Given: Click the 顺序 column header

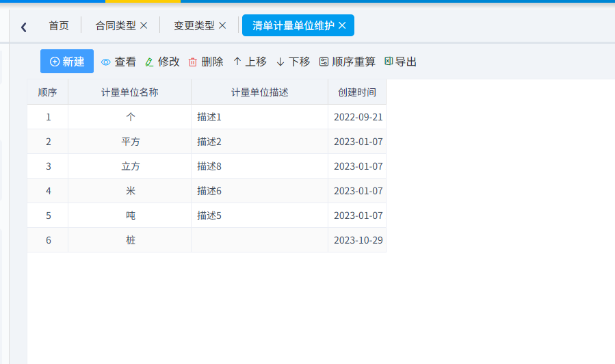Looking at the screenshot, I should click(x=47, y=92).
